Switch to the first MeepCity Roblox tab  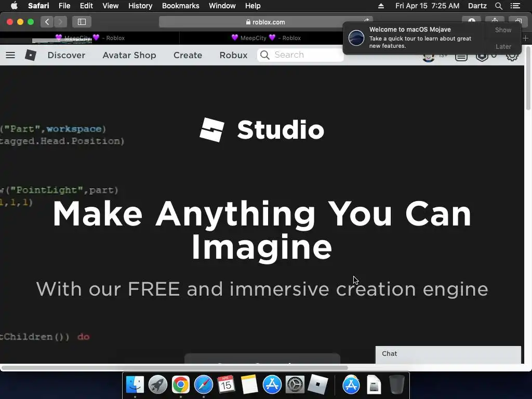click(x=89, y=38)
